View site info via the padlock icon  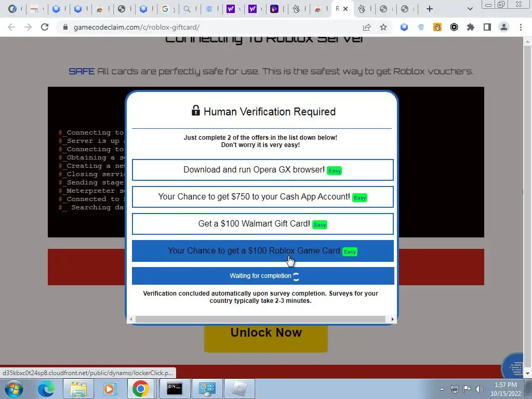[x=65, y=27]
